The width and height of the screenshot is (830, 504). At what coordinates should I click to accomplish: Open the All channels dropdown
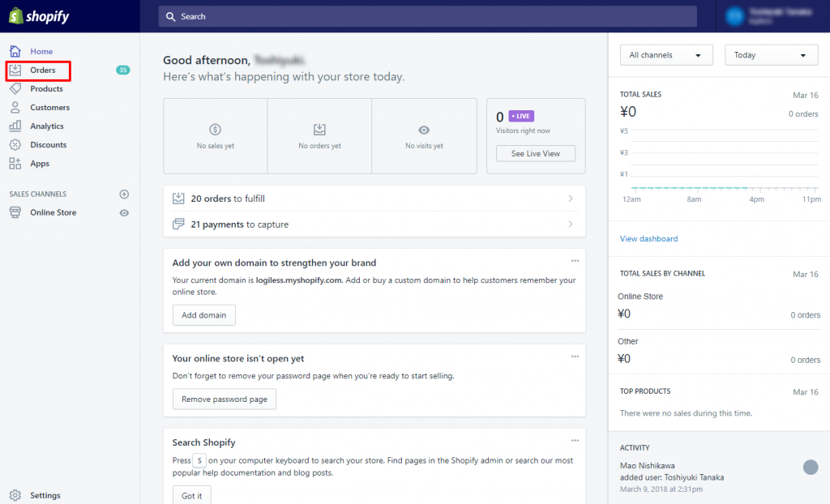[x=666, y=55]
